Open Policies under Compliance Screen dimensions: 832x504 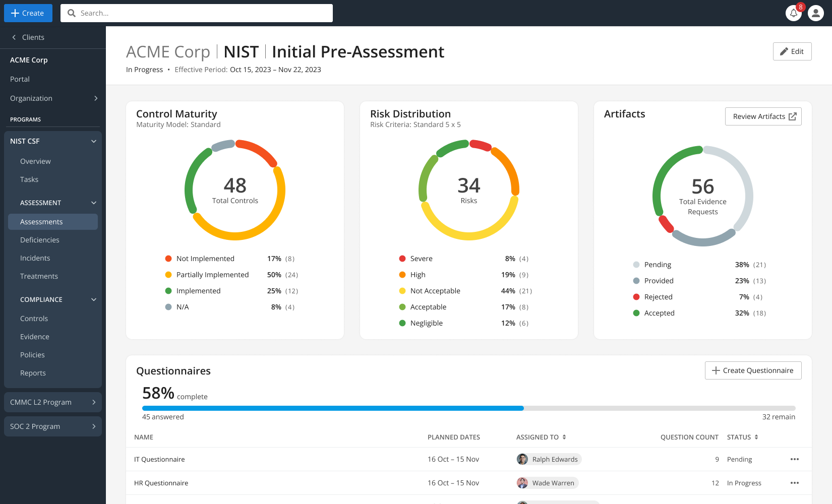pos(32,355)
